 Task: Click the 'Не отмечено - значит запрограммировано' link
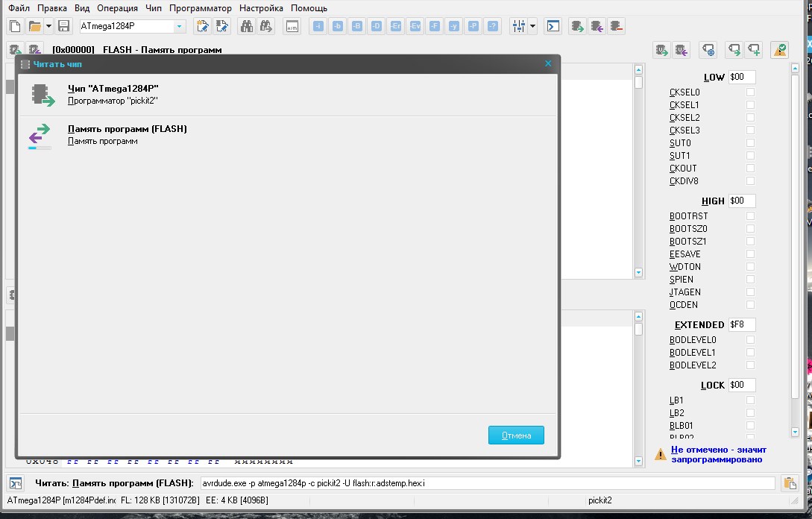tap(718, 454)
